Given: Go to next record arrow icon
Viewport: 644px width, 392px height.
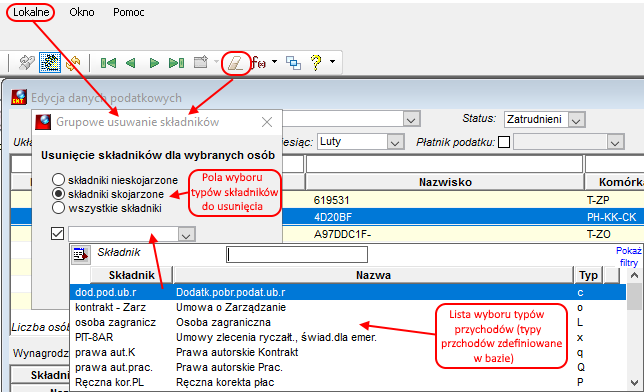Looking at the screenshot, I should coord(154,63).
